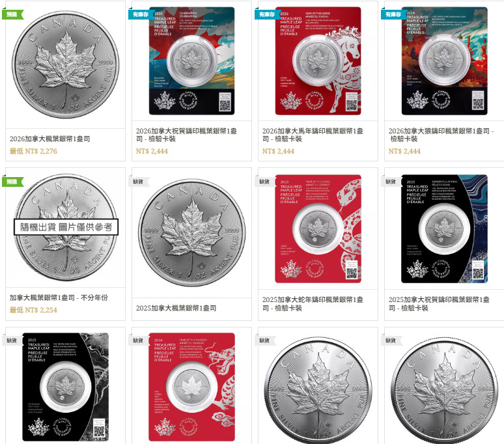
Task: Select the 2024 dragon year red card image
Action: tap(191, 387)
